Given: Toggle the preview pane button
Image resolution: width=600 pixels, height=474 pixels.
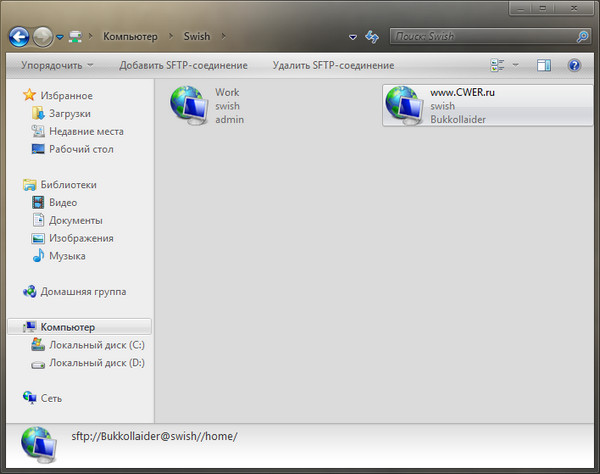Looking at the screenshot, I should coord(543,65).
